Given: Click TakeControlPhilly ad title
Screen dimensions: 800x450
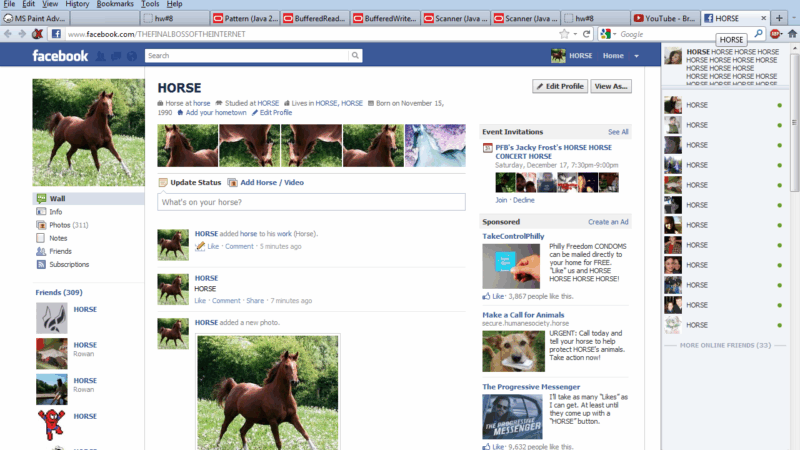Looking at the screenshot, I should (513, 236).
